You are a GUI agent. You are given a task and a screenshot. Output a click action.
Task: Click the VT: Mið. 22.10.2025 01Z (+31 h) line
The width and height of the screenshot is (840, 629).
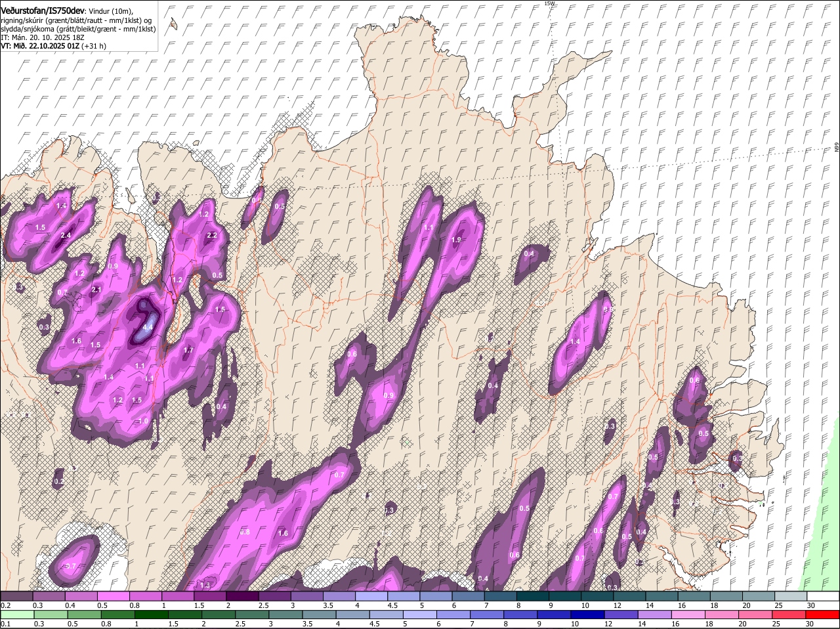click(x=54, y=46)
